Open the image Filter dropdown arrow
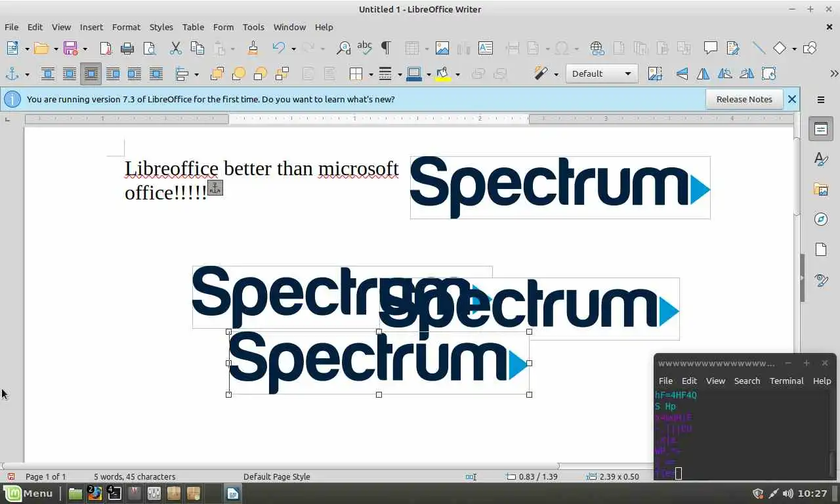Screen dimensions: 840x504 click(x=556, y=74)
